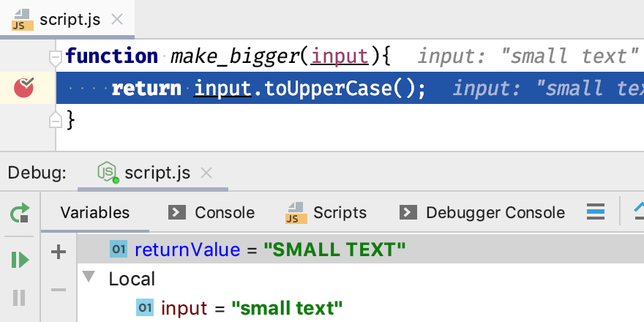Rerun the script.js debug session

[20, 213]
